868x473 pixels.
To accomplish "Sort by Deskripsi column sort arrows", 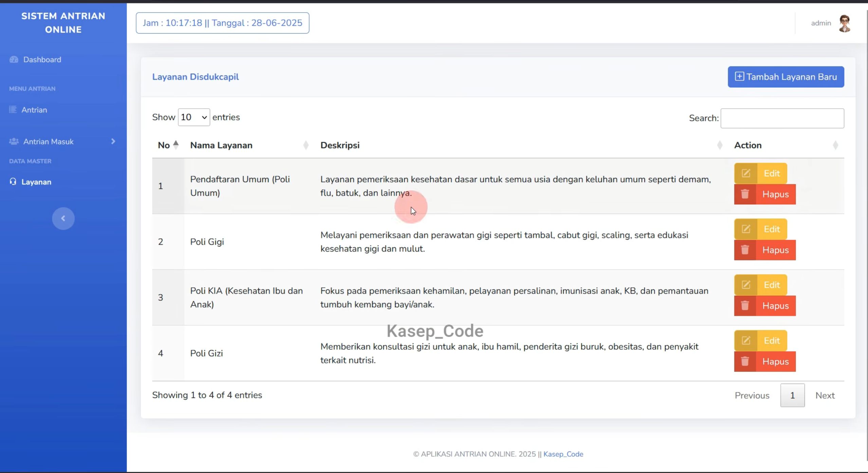I will [720, 145].
